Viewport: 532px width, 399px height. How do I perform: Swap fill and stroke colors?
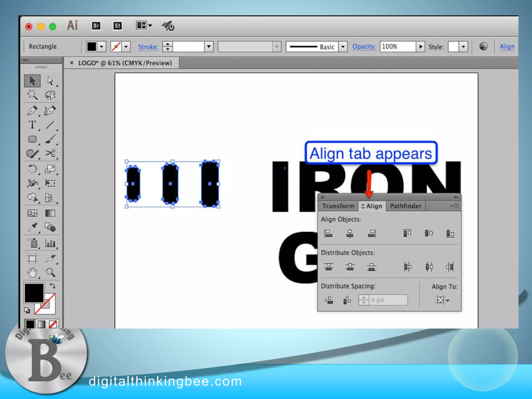pos(53,286)
